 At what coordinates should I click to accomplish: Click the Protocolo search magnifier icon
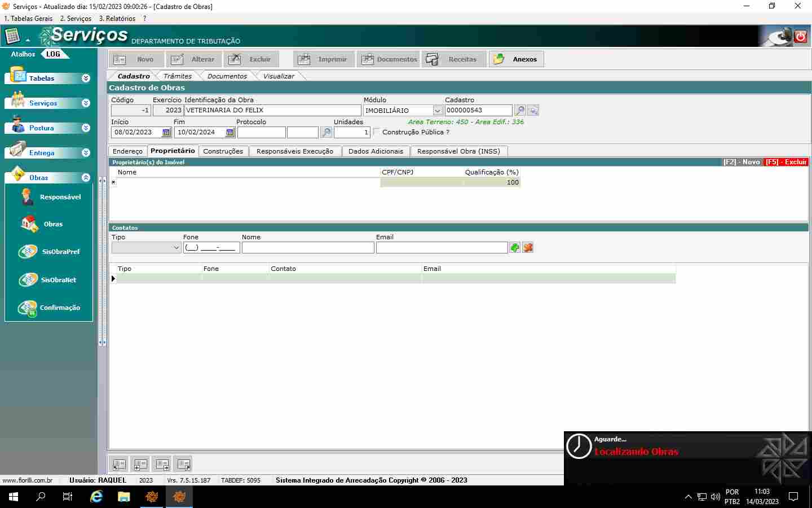[326, 133]
